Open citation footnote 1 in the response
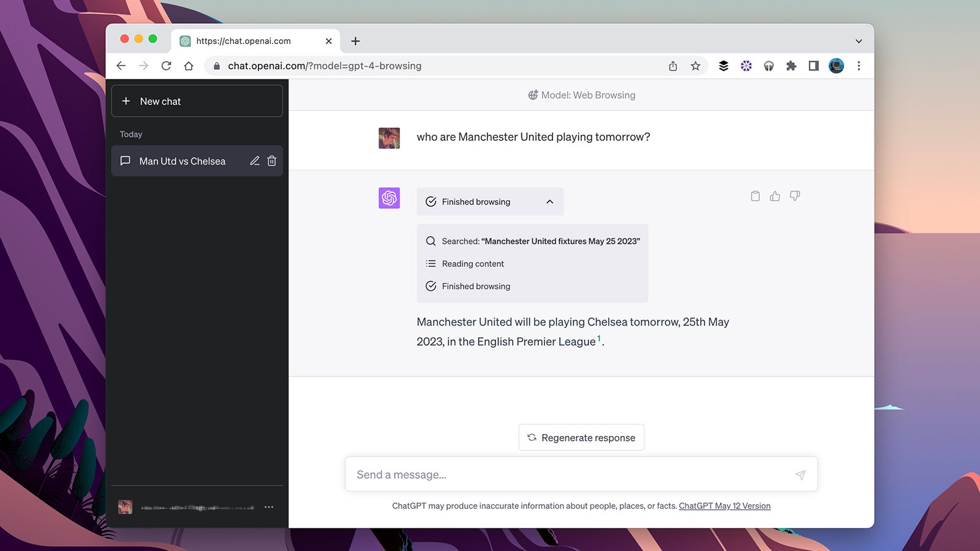This screenshot has width=980, height=551. click(599, 339)
